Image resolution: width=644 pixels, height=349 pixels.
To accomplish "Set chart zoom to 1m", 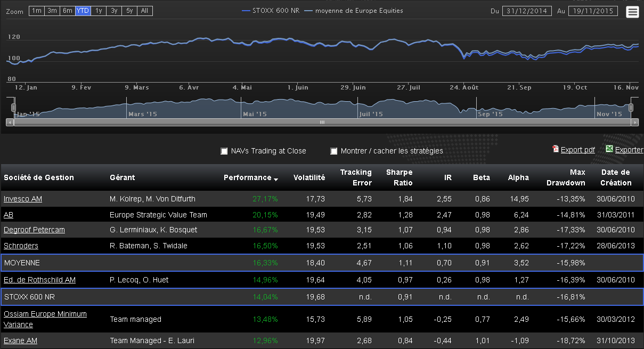I will point(36,11).
